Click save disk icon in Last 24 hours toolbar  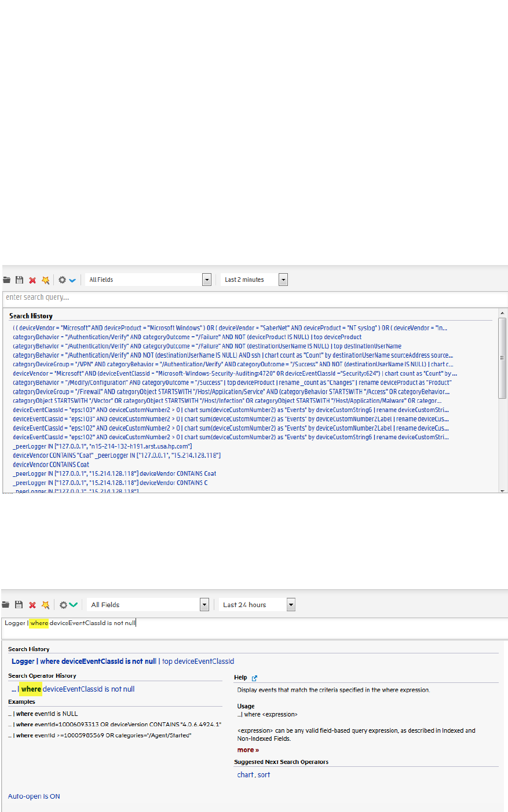pyautogui.click(x=19, y=605)
